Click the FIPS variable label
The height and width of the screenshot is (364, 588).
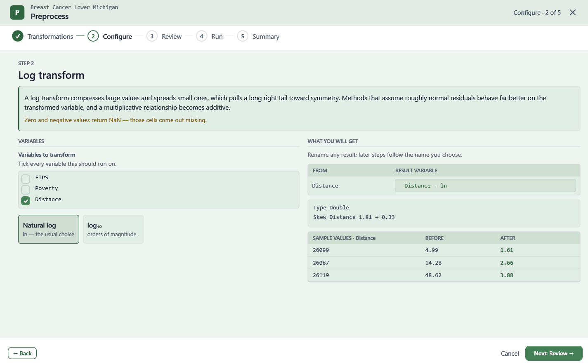click(x=42, y=177)
